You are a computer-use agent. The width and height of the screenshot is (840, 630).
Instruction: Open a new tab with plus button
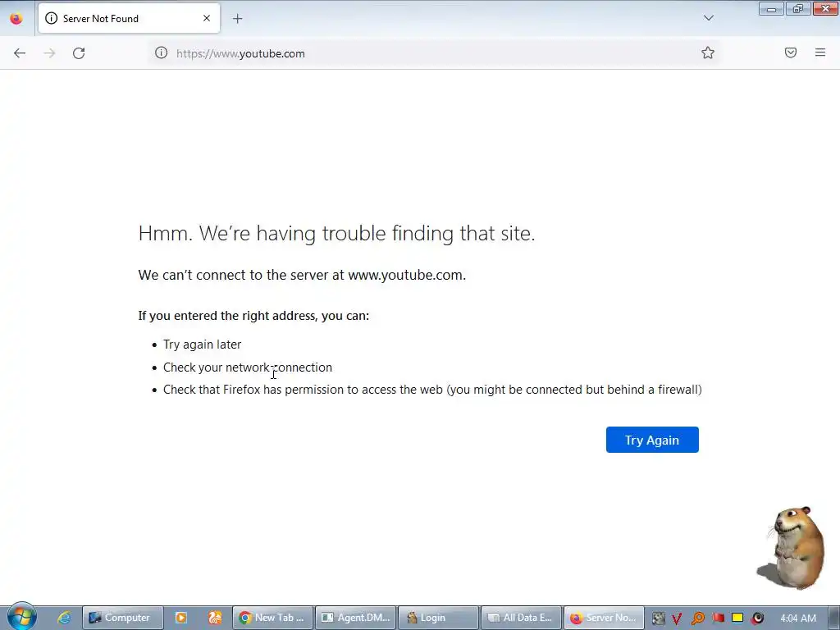(237, 19)
